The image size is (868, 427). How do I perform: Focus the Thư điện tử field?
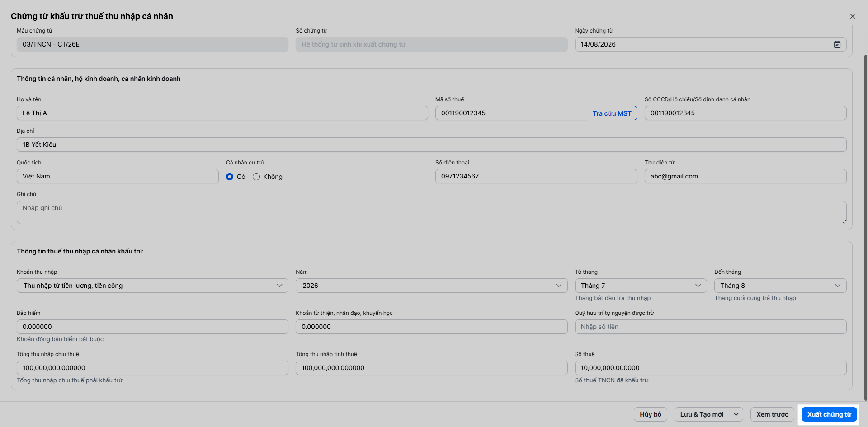point(745,176)
